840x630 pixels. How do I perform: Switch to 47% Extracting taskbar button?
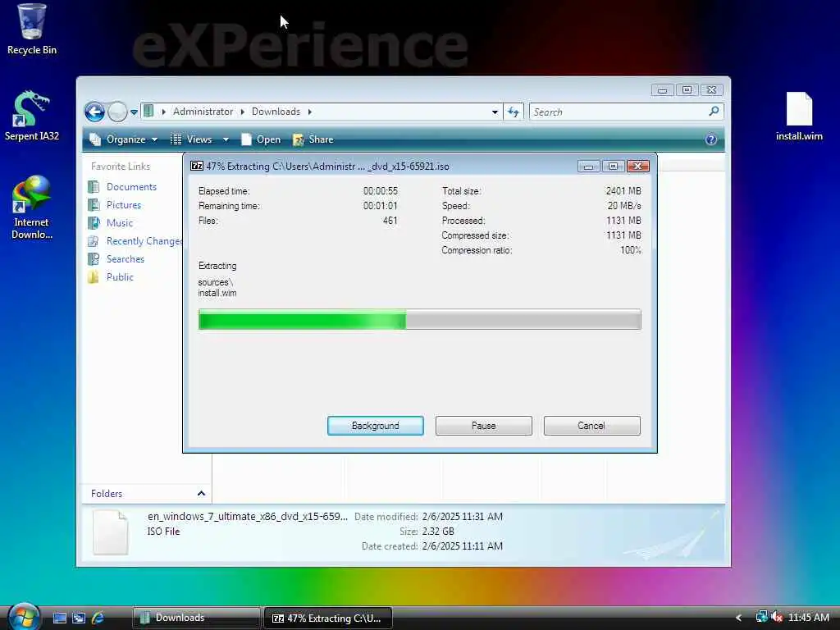click(328, 618)
